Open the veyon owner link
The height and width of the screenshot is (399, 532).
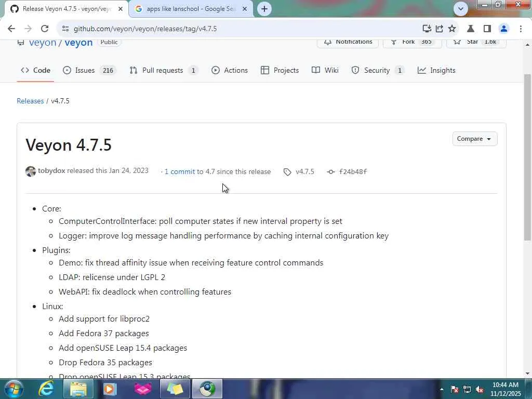(43, 43)
